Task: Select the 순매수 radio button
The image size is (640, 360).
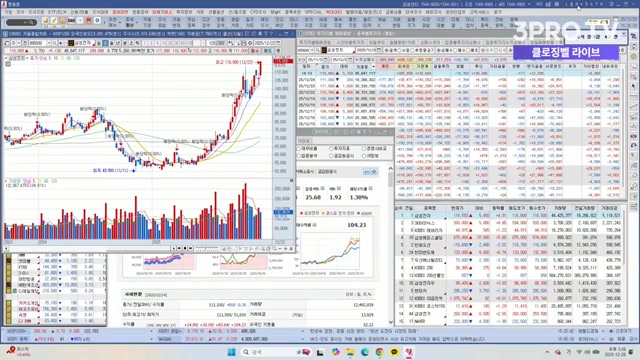Action: [438, 50]
